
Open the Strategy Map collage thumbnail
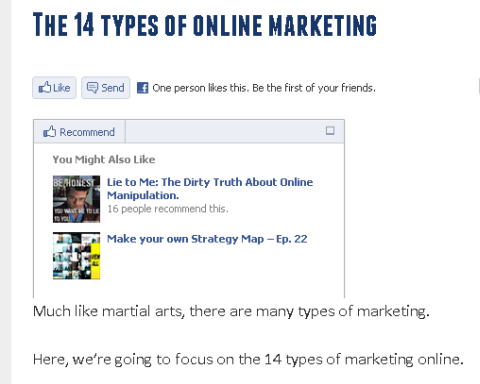point(76,256)
